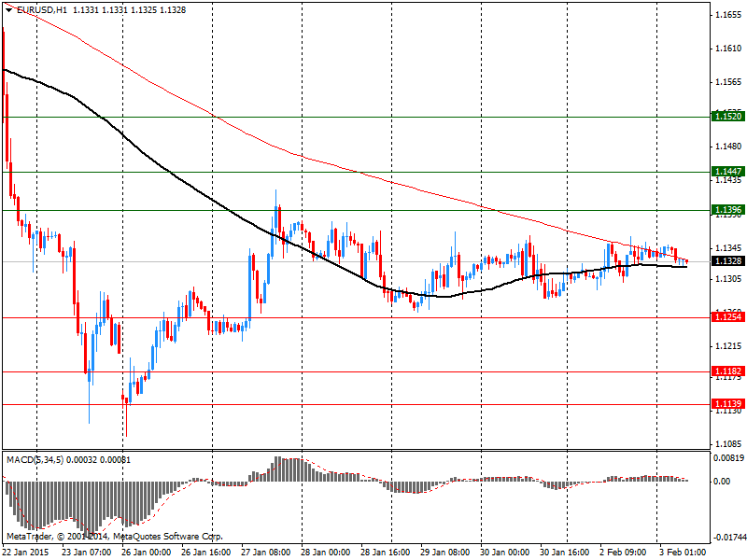747x560 pixels.
Task: Click MACD axis value 0.00819
Action: 728,458
